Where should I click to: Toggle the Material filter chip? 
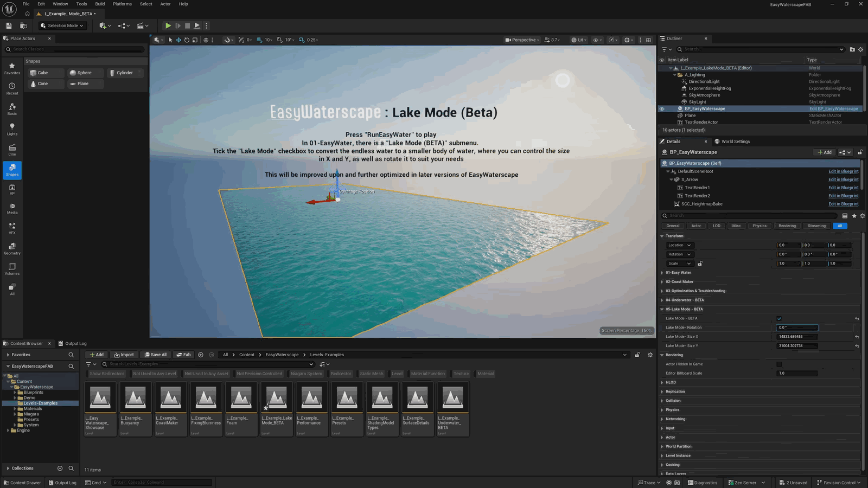(x=486, y=374)
